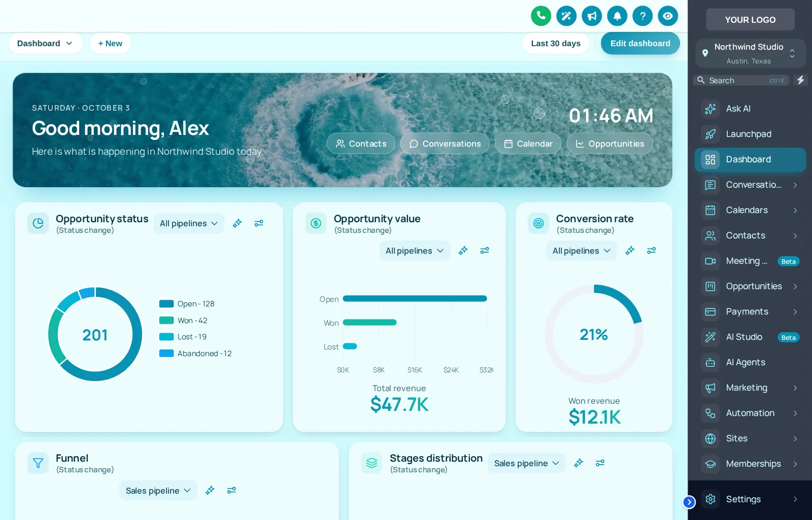Screen dimensions: 812x520
Task: Open filter settings icon in Conversion rate
Action: click(652, 251)
